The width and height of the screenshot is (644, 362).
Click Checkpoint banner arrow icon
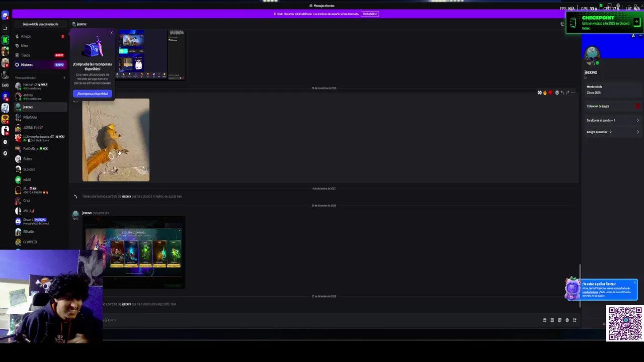[x=636, y=22]
